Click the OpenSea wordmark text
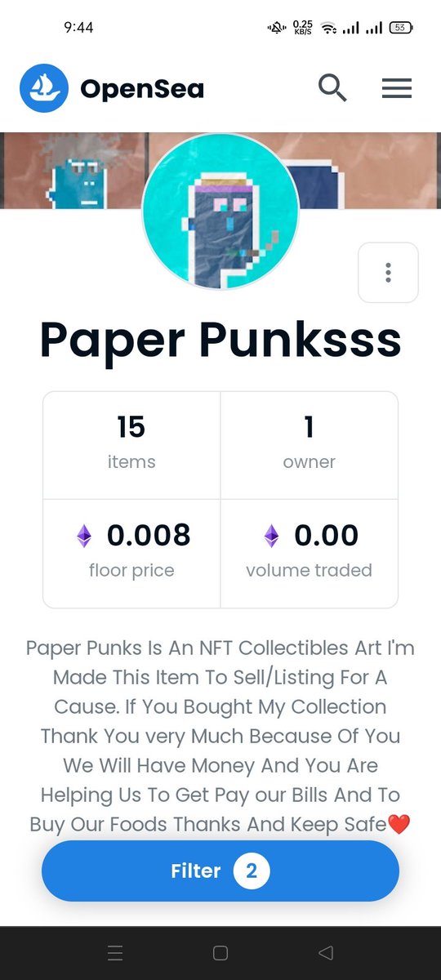This screenshot has height=980, width=441. click(142, 89)
